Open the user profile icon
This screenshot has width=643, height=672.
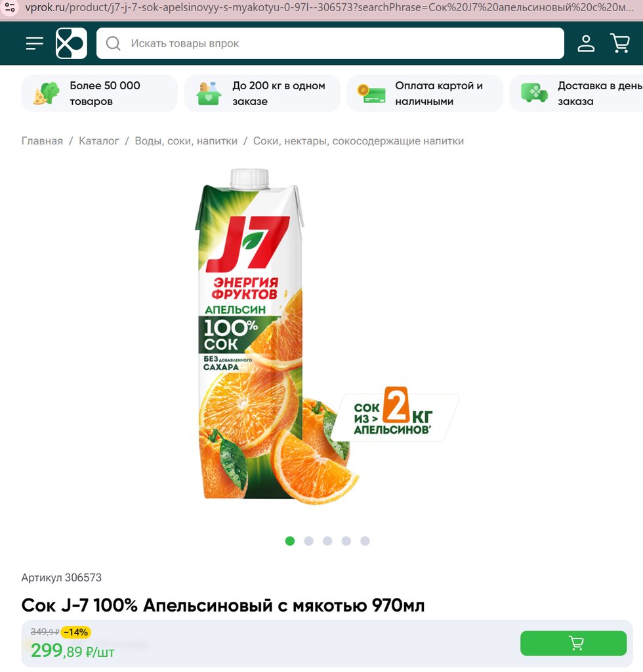(586, 43)
